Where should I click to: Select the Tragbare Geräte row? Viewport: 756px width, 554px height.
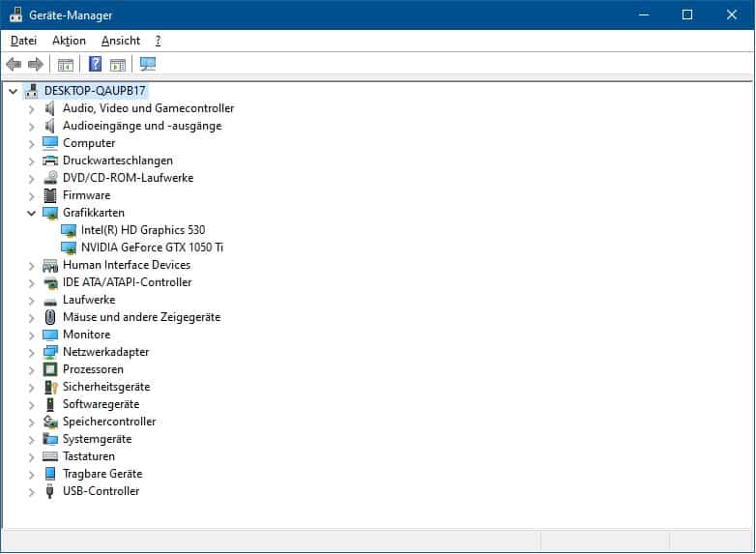(102, 474)
